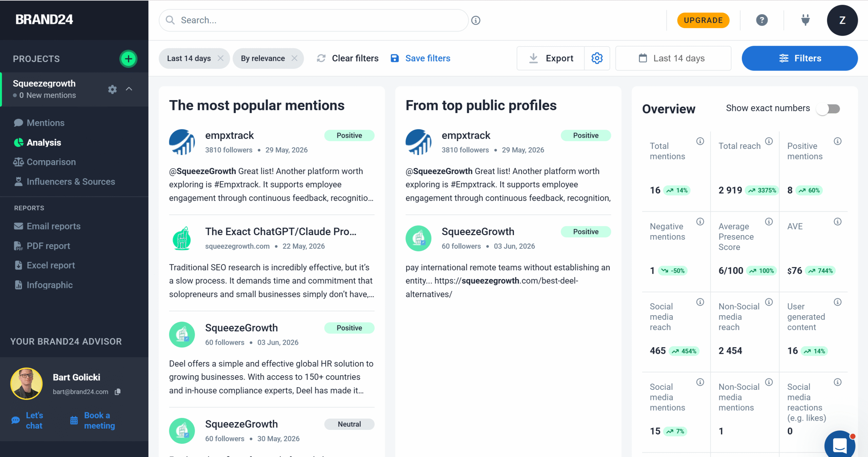Remove the Last 14 days filter chip
Viewport: 868px width, 457px height.
point(220,58)
